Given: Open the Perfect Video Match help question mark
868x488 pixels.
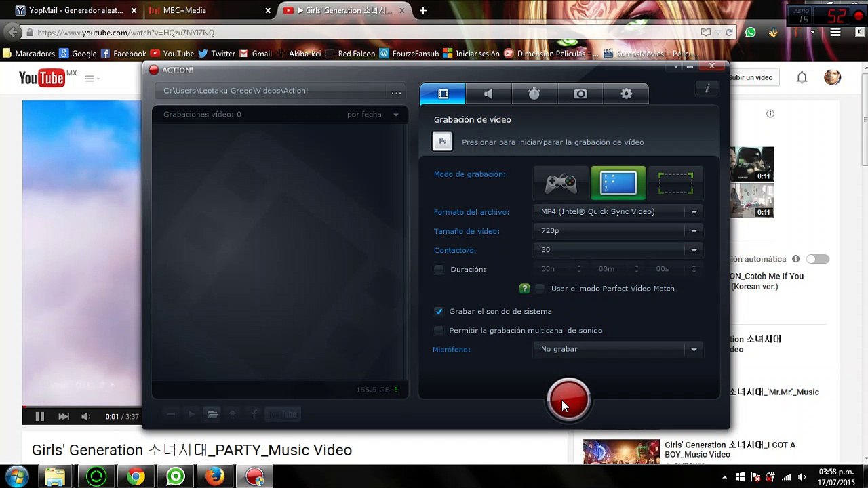Looking at the screenshot, I should (x=524, y=289).
